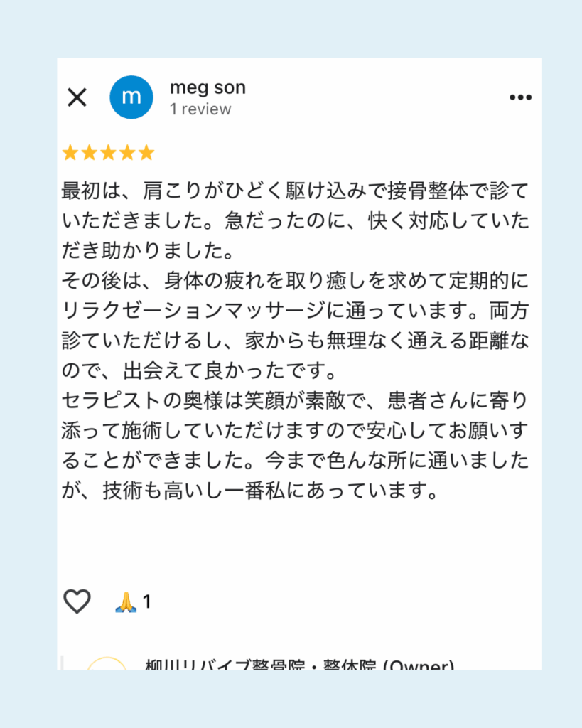Select the second yellow rating star
Screen dimensions: 582x728
click(x=90, y=152)
